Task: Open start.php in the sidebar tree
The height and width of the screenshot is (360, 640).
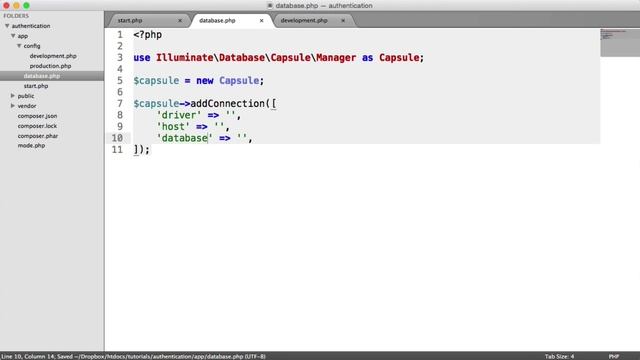Action: tap(36, 86)
